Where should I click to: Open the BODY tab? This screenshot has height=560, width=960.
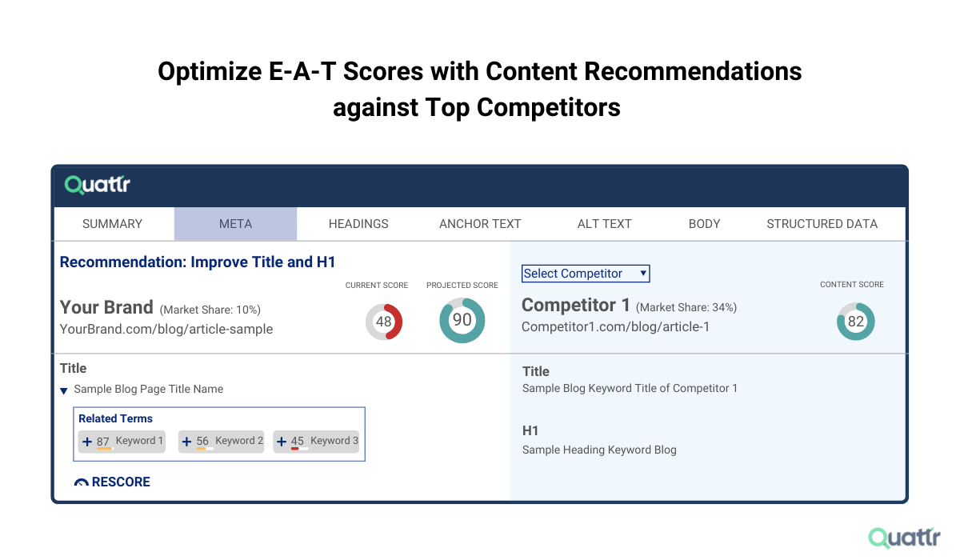tap(704, 224)
